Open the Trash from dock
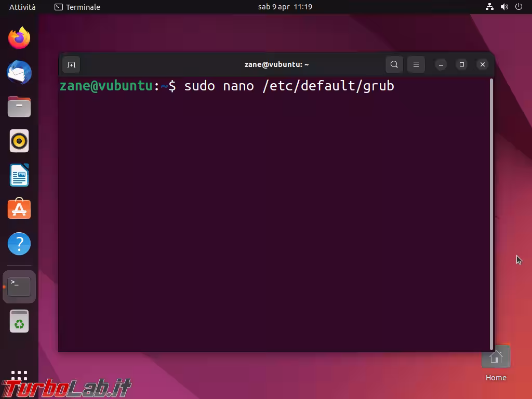 19,321
